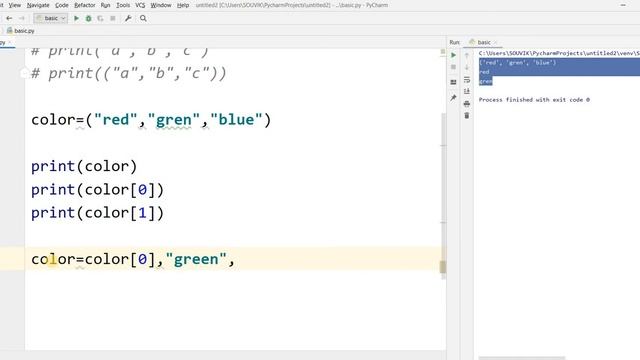
Task: Click the selected 'gren' output line in console
Action: 486,81
